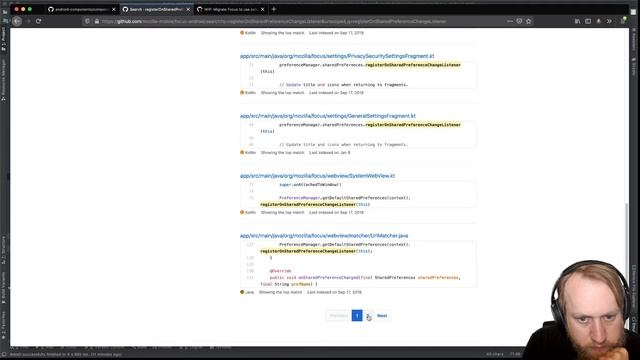Click the lock icon next to github.com
Image resolution: width=640 pixels, height=360 pixels.
pyautogui.click(x=97, y=21)
